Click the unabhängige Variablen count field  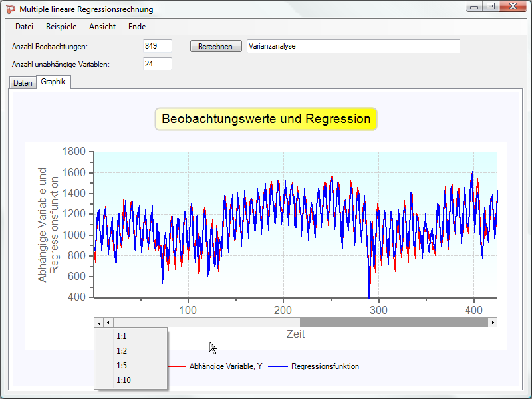[x=157, y=64]
